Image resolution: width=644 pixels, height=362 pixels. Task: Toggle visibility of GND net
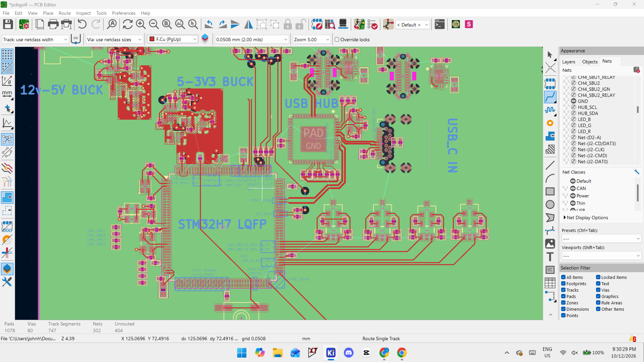[574, 101]
